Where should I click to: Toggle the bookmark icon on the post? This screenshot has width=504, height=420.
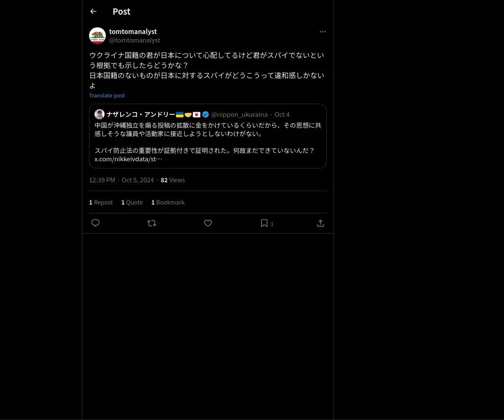tap(264, 223)
